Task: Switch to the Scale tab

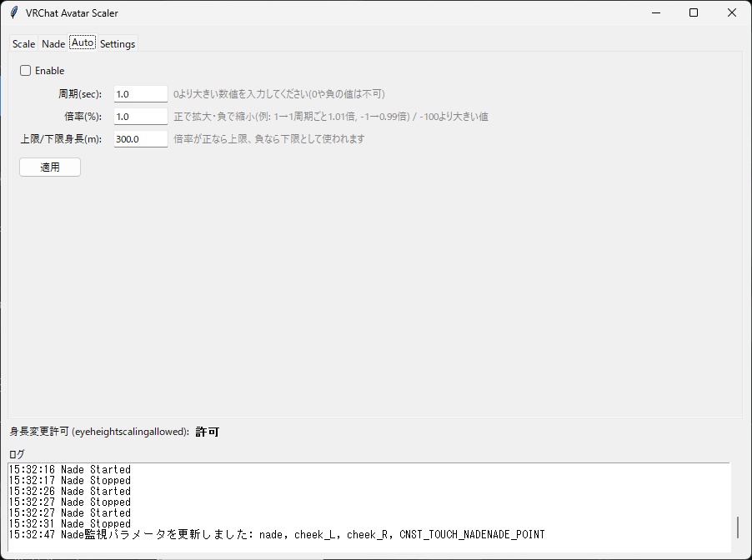Action: pyautogui.click(x=23, y=43)
